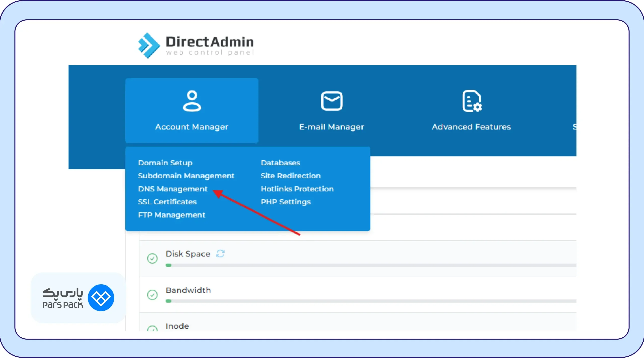
Task: Select Site Redirection
Action: 291,176
